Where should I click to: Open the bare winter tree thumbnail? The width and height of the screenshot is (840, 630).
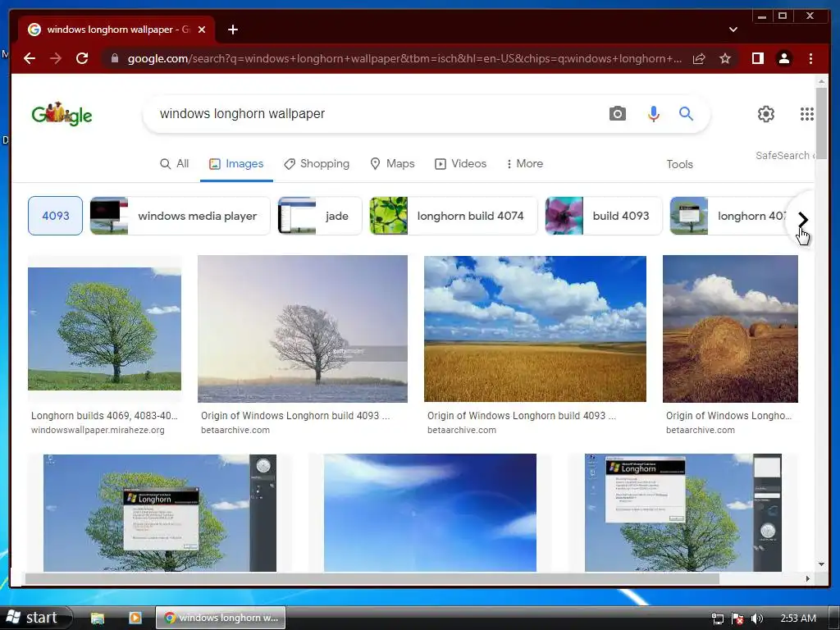(x=303, y=329)
